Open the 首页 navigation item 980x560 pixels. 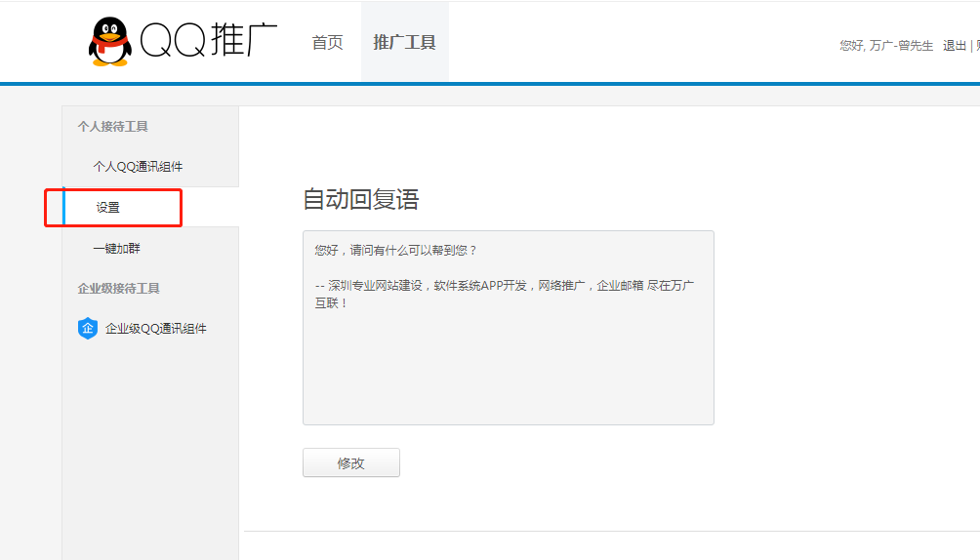pyautogui.click(x=327, y=43)
